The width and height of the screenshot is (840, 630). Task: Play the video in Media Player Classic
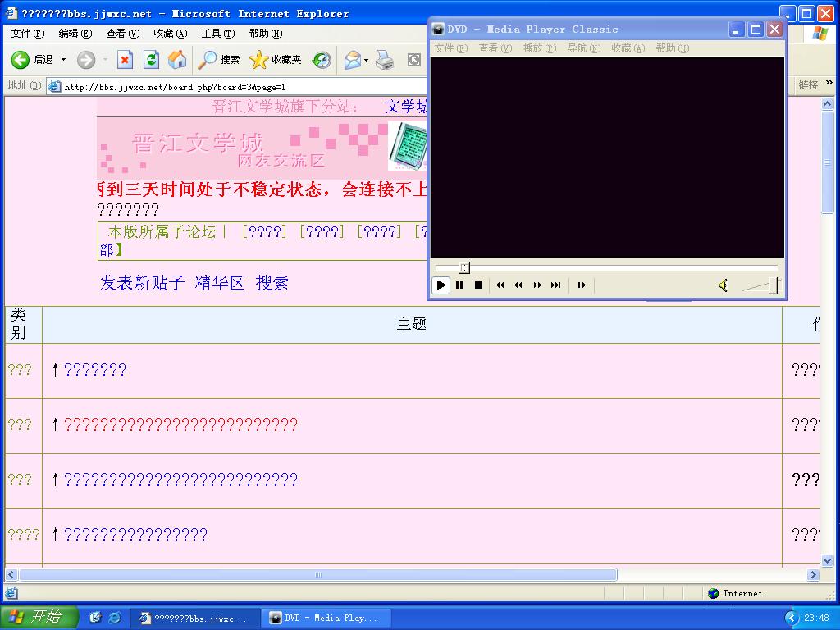(441, 285)
